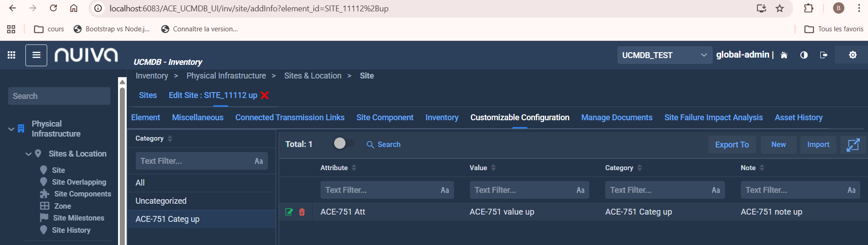868x245 pixels.
Task: Switch theme using contrast icon
Action: [x=804, y=55]
